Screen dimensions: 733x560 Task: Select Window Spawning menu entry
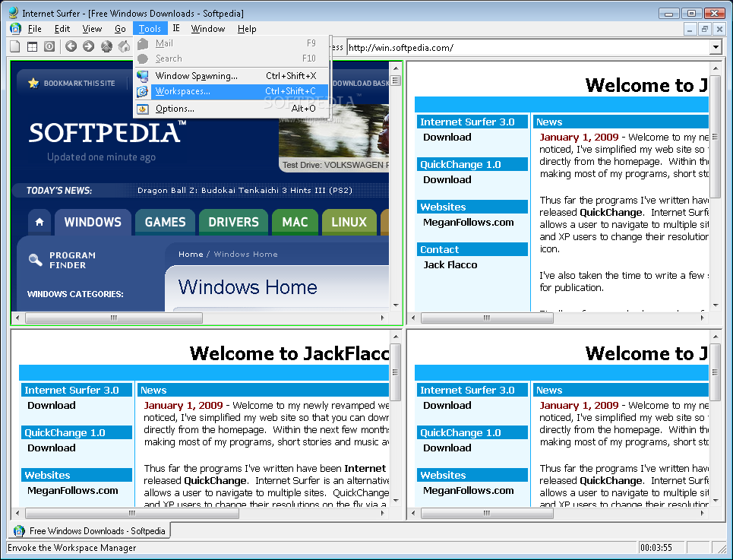point(232,76)
